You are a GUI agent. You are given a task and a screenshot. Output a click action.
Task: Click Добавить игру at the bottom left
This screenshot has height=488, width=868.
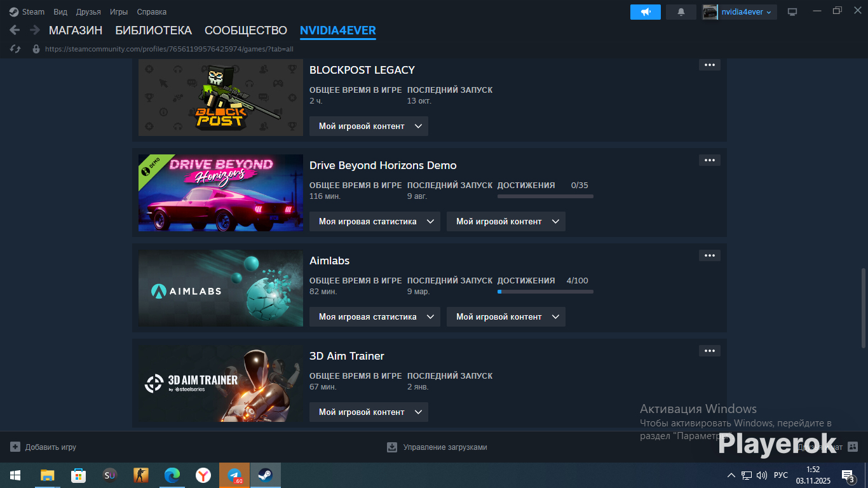click(x=43, y=447)
